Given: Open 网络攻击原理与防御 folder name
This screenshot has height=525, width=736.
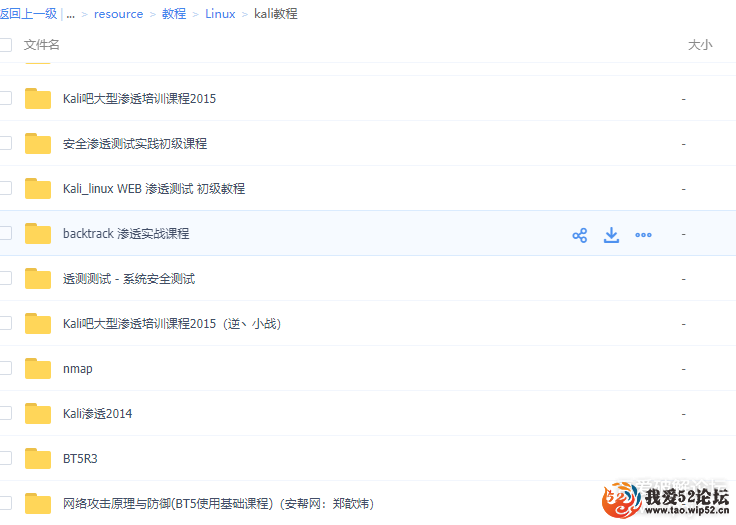Looking at the screenshot, I should [x=218, y=504].
